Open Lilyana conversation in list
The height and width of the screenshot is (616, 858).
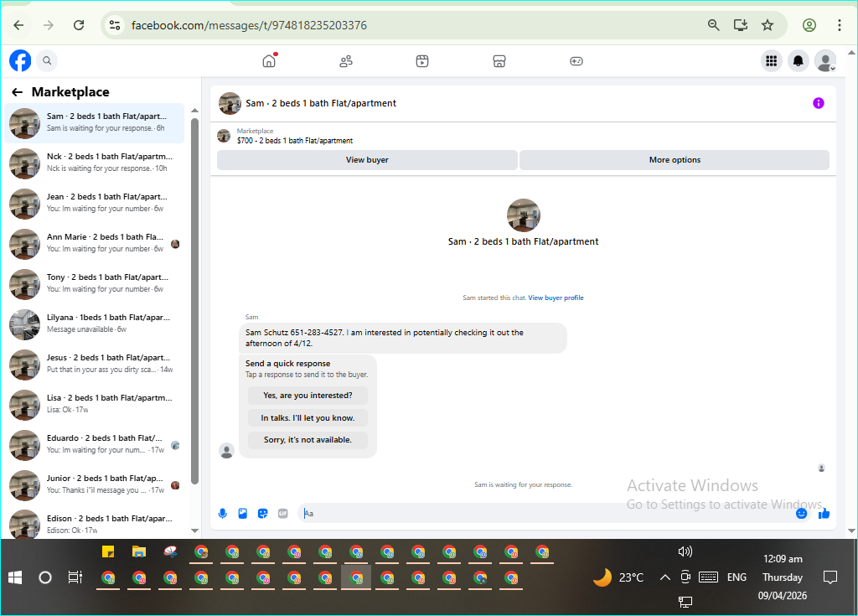coord(94,324)
